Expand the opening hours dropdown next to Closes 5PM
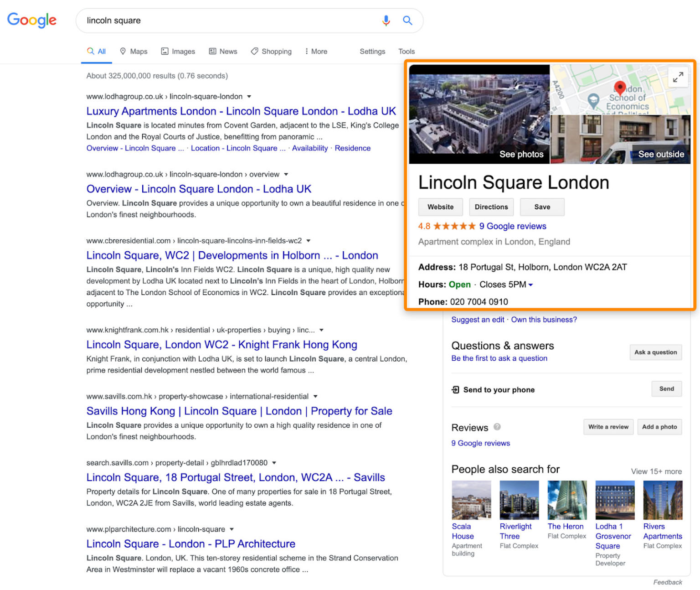Image resolution: width=700 pixels, height=590 pixels. (530, 285)
